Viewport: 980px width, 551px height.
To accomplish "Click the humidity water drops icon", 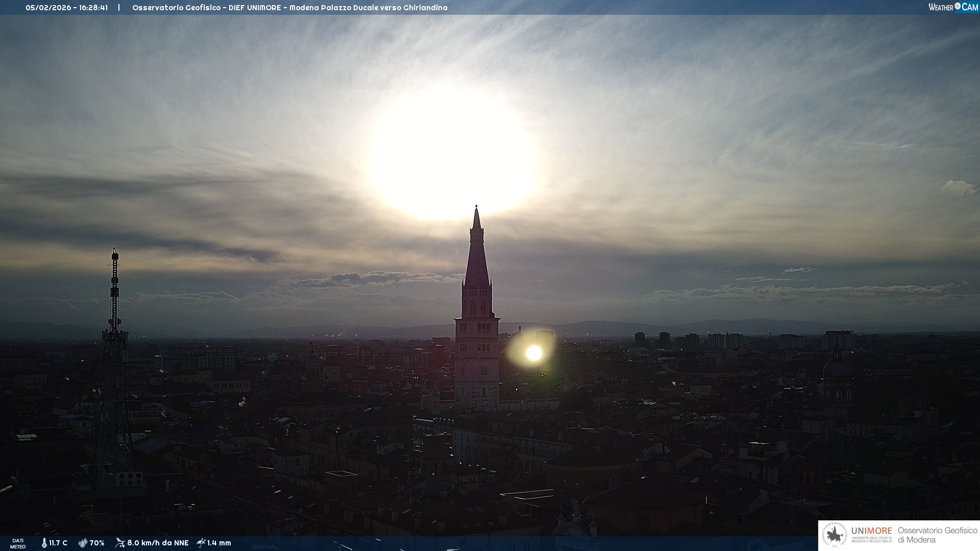I will pos(83,543).
